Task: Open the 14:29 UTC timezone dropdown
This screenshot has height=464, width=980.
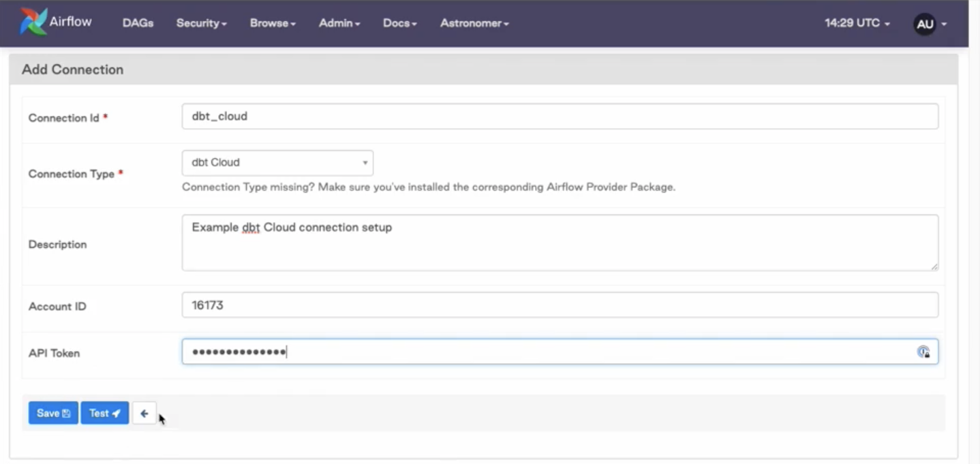Action: point(857,23)
